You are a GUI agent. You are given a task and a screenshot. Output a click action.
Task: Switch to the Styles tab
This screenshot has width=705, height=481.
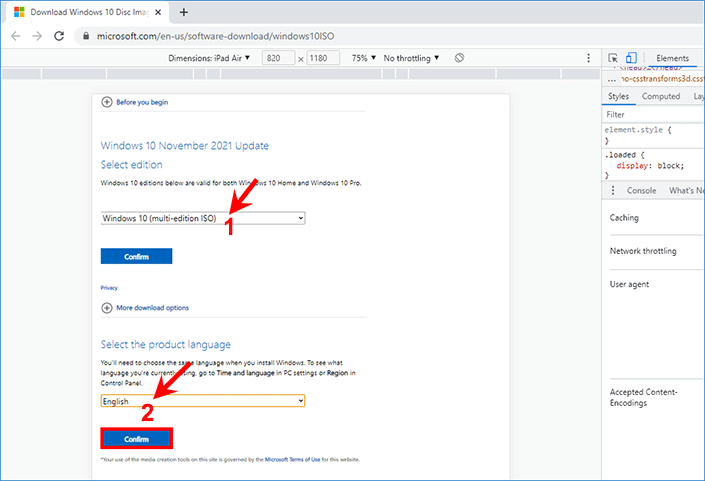pyautogui.click(x=618, y=96)
